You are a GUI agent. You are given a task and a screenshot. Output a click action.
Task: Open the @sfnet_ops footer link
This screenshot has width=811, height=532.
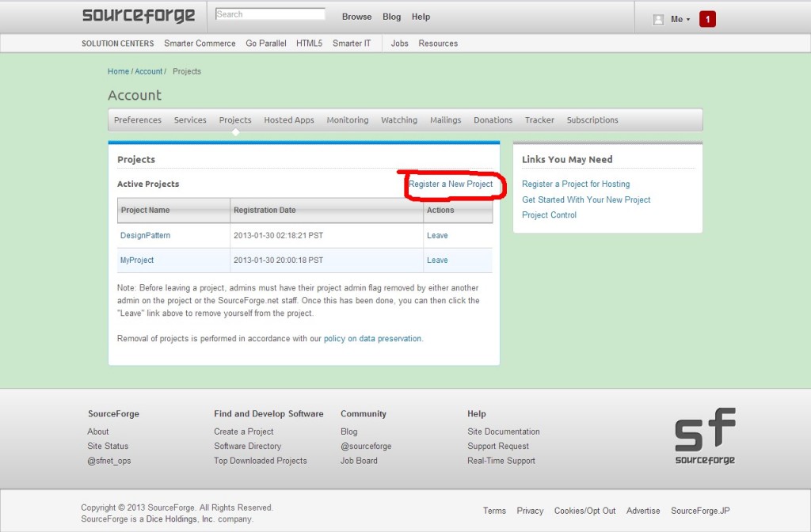pos(109,461)
